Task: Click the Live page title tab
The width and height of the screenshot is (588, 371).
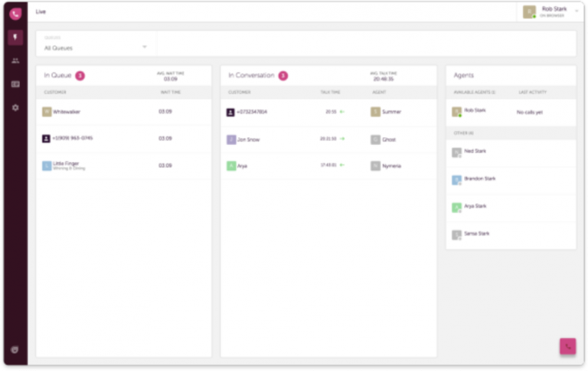Action: [41, 11]
